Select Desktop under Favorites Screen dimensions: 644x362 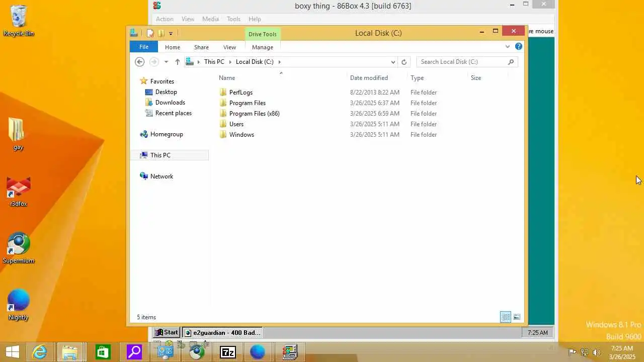click(x=166, y=92)
